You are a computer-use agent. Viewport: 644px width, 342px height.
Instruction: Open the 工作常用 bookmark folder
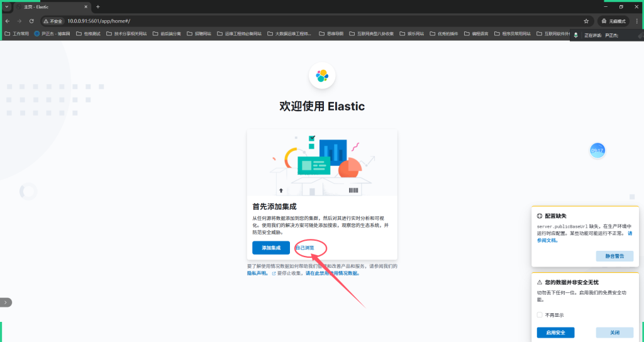[17, 33]
